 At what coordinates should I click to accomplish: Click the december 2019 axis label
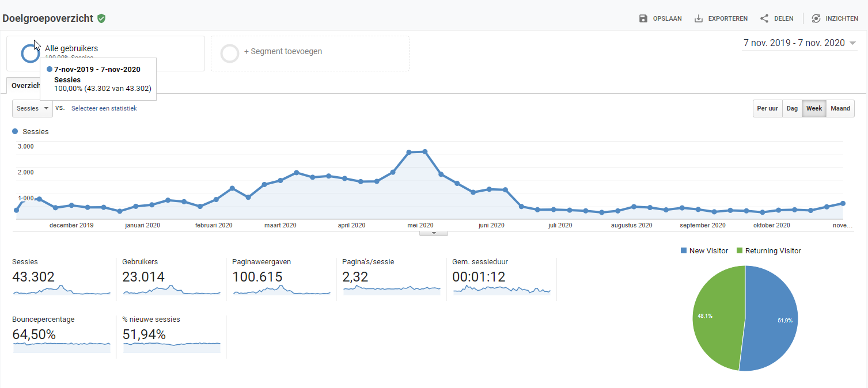(x=71, y=226)
